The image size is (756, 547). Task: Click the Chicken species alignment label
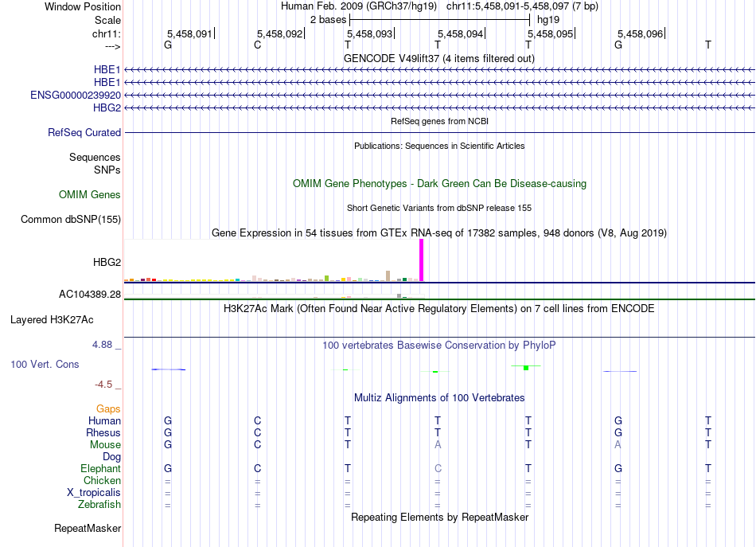[102, 480]
